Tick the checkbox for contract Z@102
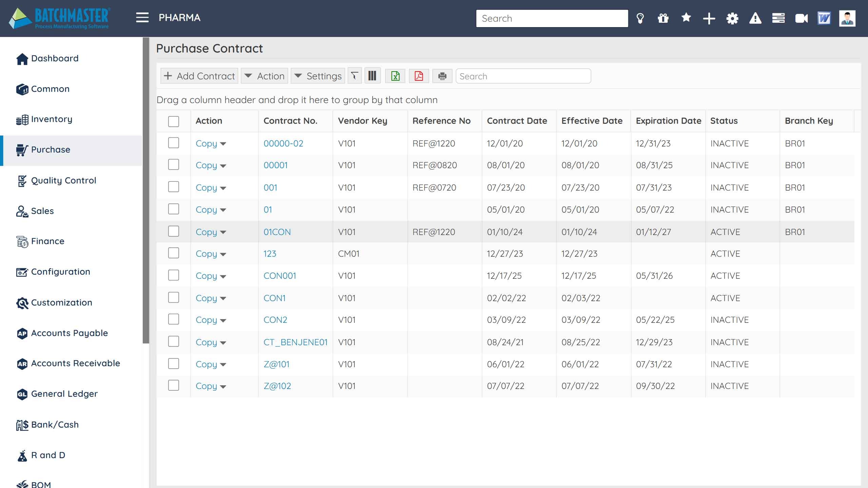The width and height of the screenshot is (868, 488). point(174,386)
